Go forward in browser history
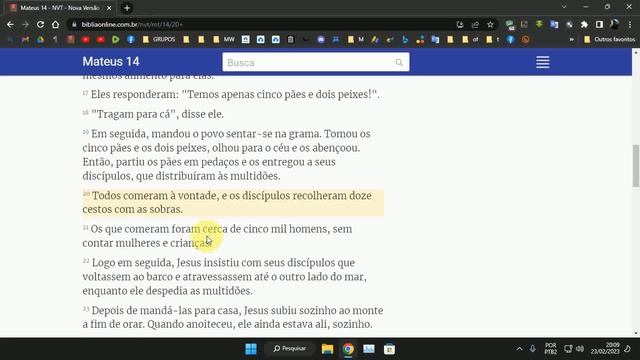Image resolution: width=640 pixels, height=360 pixels. pos(25,24)
